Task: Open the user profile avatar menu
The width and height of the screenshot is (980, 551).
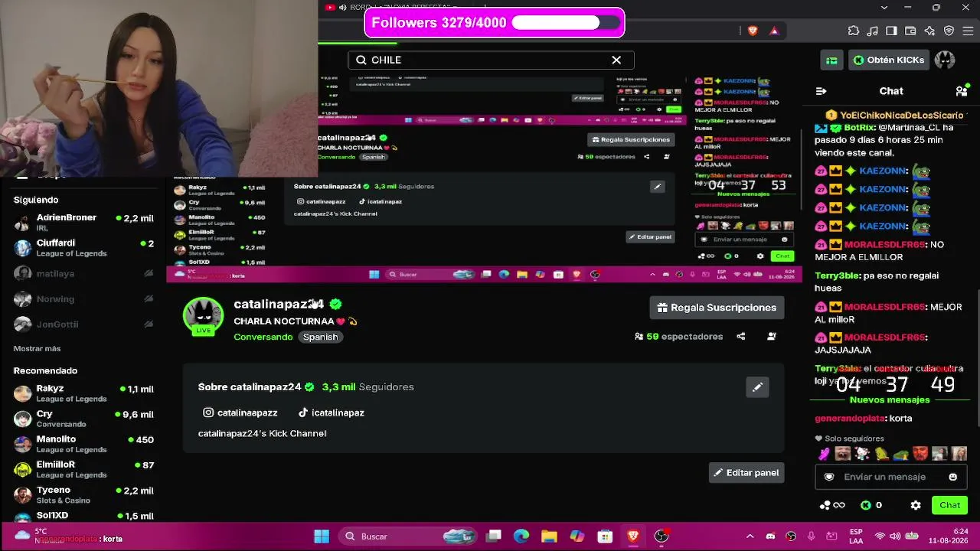Action: (x=945, y=60)
